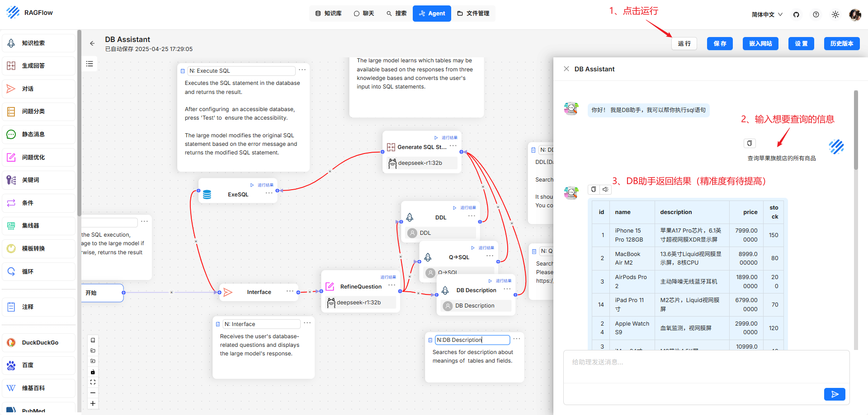Copy the user query message

point(750,143)
